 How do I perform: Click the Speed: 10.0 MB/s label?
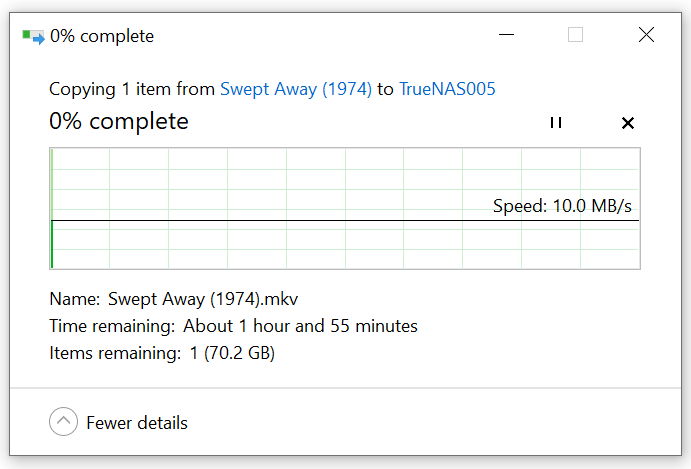click(x=562, y=206)
